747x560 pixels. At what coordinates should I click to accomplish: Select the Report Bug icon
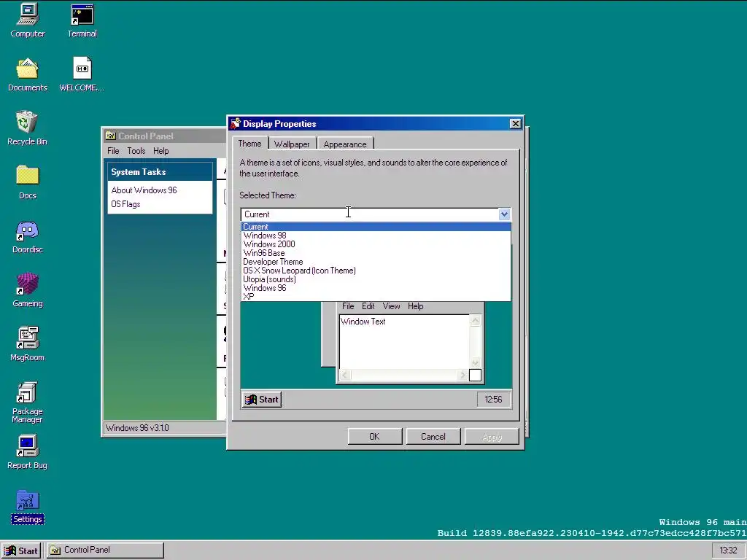pyautogui.click(x=27, y=452)
